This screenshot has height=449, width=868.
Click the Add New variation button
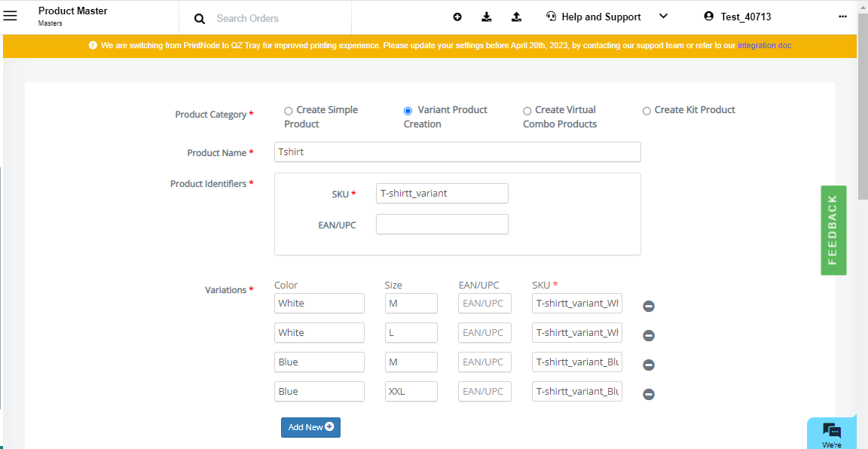tap(310, 427)
